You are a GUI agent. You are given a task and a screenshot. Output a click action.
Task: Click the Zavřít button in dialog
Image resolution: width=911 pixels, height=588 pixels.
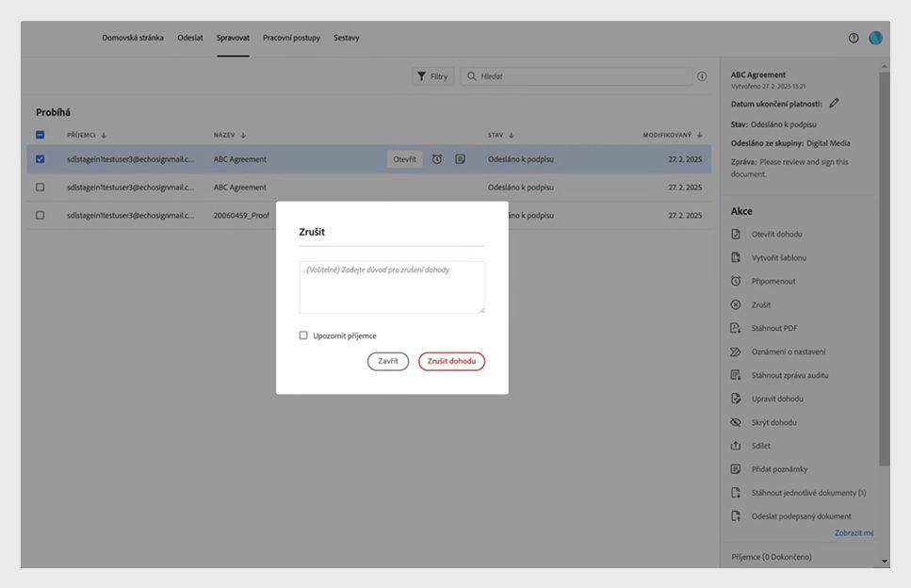pos(387,361)
